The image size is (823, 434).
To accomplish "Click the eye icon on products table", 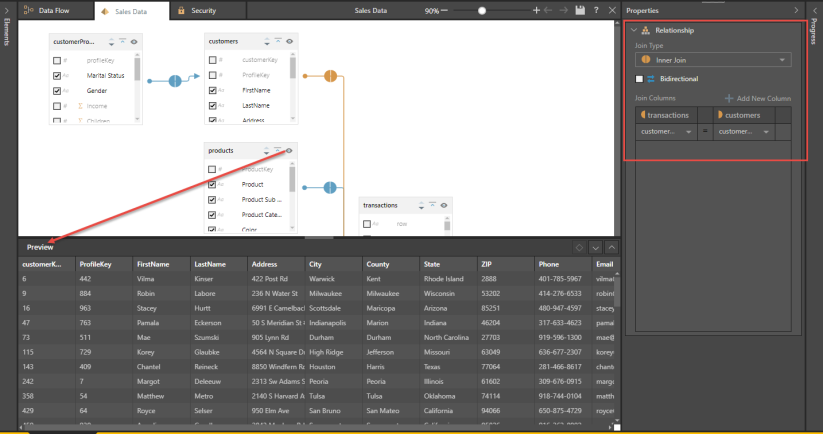I will click(289, 151).
